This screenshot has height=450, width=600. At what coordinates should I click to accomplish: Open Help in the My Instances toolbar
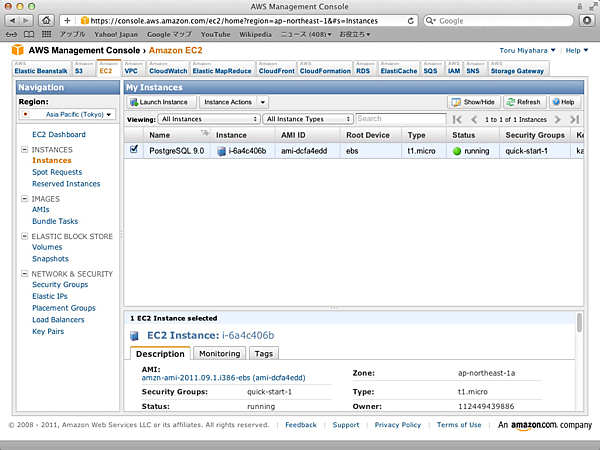pyautogui.click(x=563, y=102)
